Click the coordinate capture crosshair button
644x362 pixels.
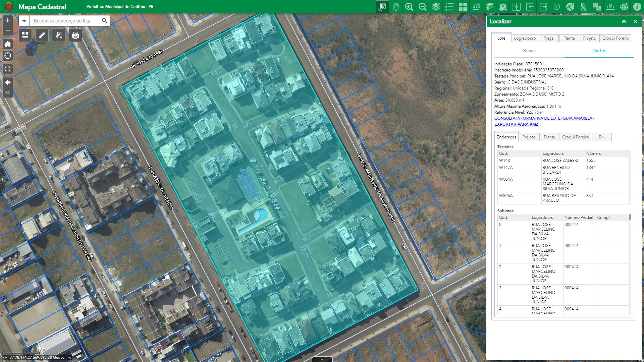[5, 358]
